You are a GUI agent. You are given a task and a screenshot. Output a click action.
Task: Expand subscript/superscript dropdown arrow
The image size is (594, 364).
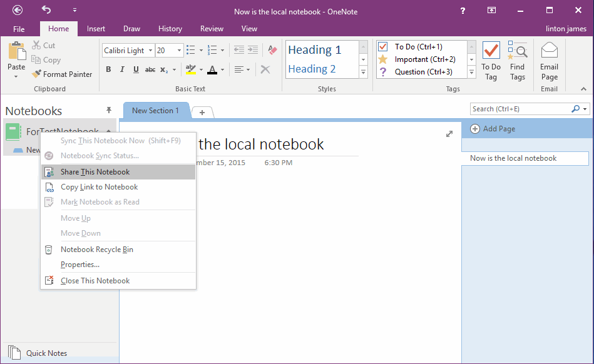(174, 69)
